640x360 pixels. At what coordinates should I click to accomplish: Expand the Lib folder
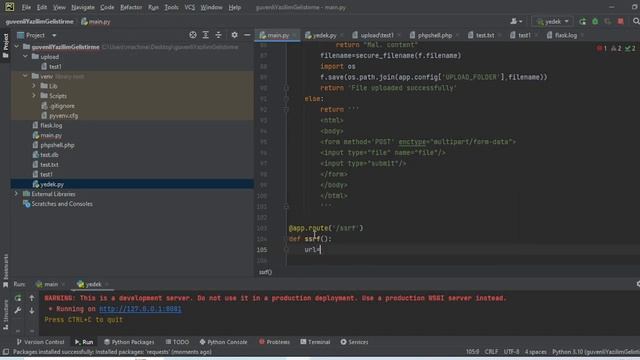pos(34,86)
